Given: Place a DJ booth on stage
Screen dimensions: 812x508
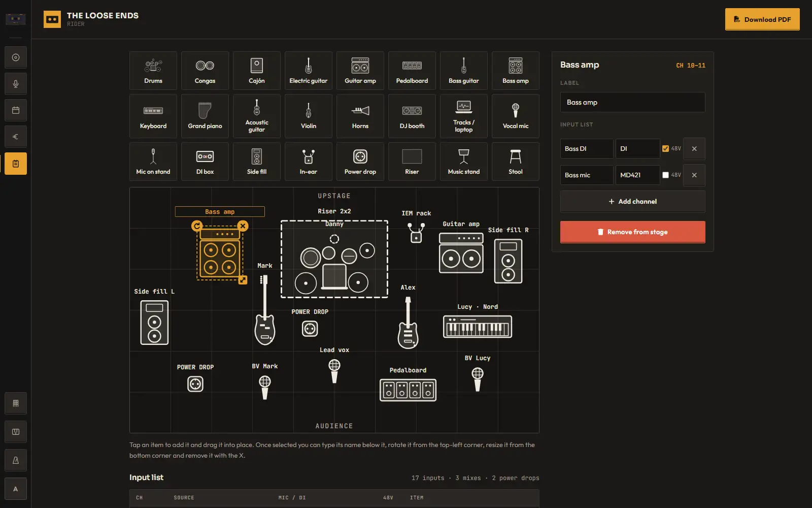Looking at the screenshot, I should [412, 116].
